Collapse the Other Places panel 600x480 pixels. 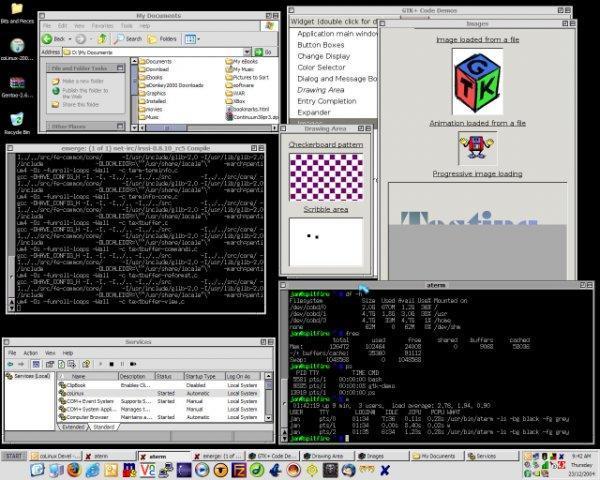[x=120, y=126]
